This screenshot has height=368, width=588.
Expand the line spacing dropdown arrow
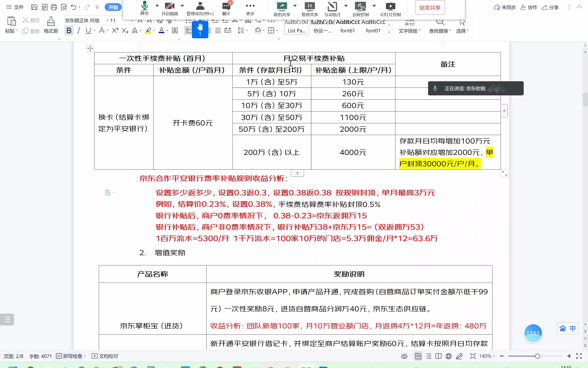pyautogui.click(x=247, y=30)
